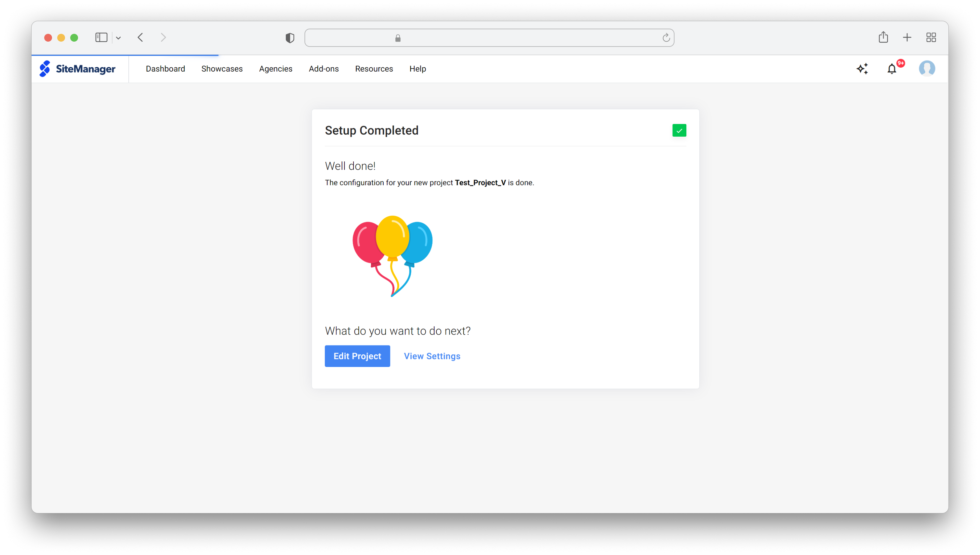Click the SiteManager logo icon
This screenshot has width=980, height=555.
(45, 68)
